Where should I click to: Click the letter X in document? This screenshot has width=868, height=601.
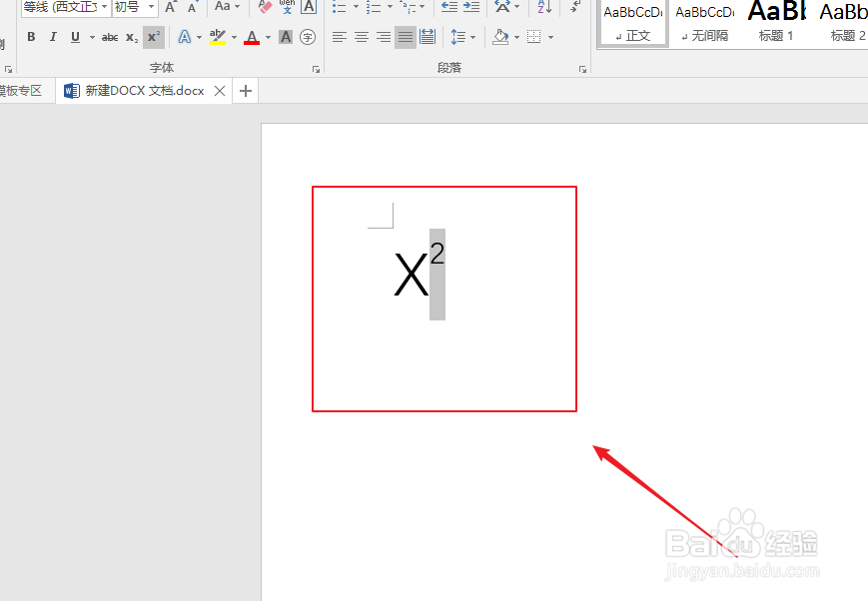click(x=412, y=275)
